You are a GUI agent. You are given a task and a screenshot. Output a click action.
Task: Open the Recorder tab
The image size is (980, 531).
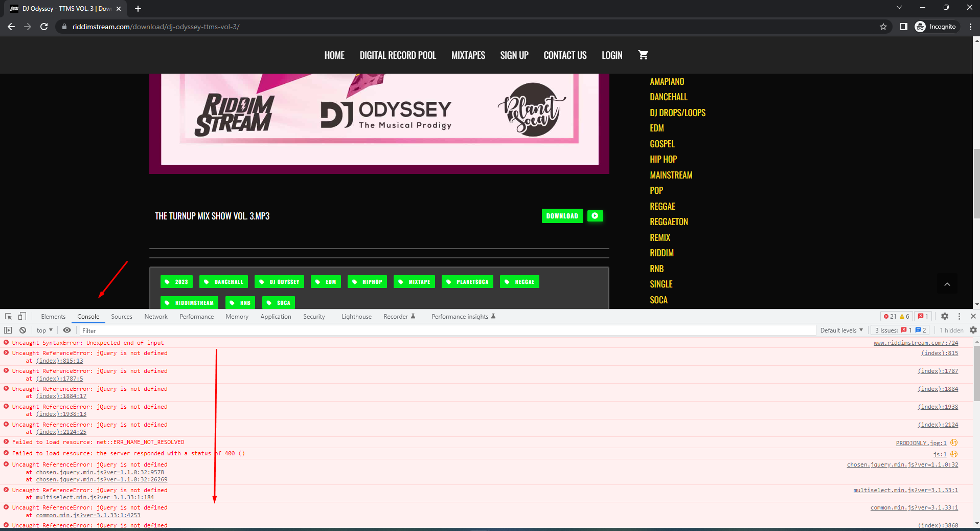(x=399, y=317)
